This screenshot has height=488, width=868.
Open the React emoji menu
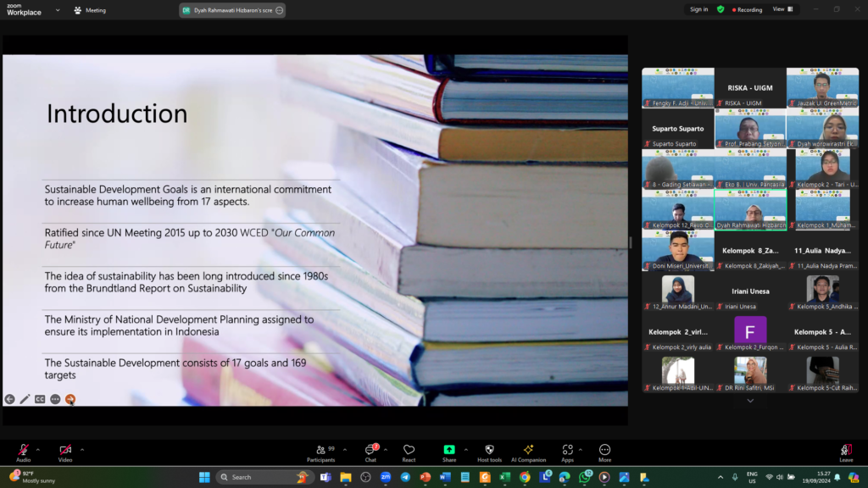(x=409, y=453)
